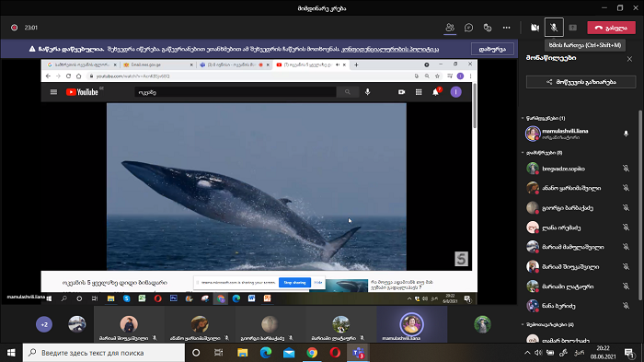This screenshot has width=644, height=362.
Task: Unmute using the crossed-out microphone button
Action: pyautogui.click(x=554, y=28)
